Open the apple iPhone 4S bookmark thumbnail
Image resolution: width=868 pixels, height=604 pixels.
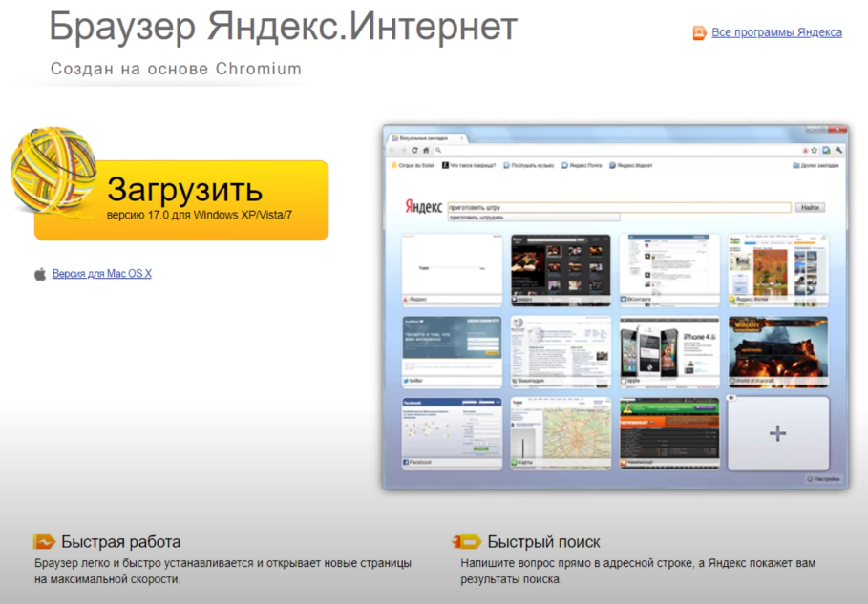(x=669, y=351)
